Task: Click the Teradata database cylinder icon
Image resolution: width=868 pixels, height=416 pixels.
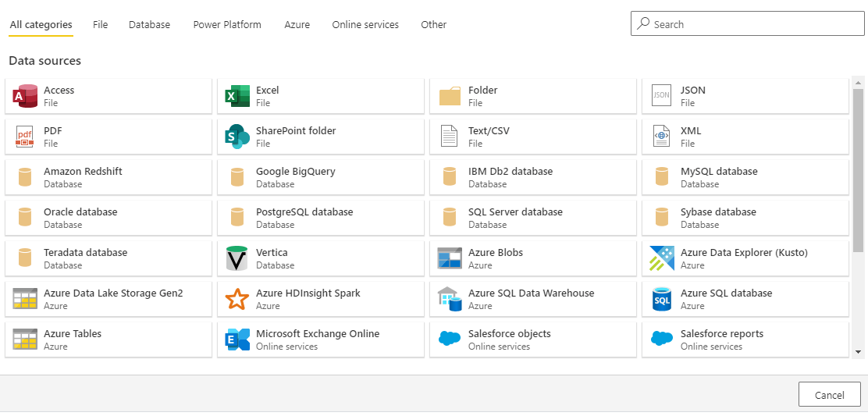Action: (25, 258)
